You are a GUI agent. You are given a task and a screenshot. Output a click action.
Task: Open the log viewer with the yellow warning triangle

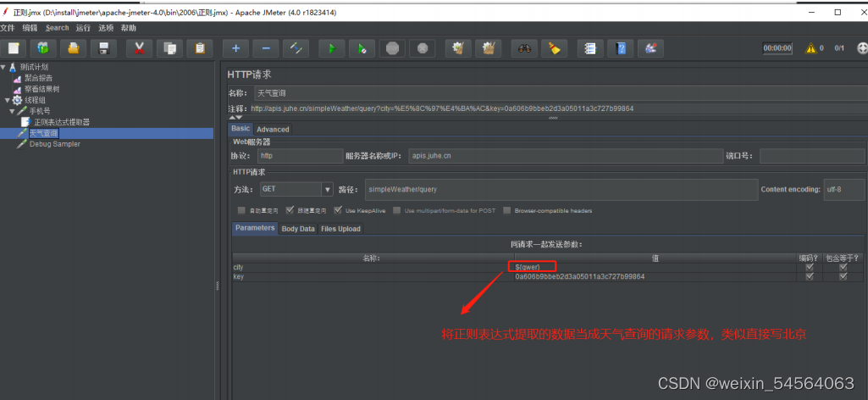[811, 48]
